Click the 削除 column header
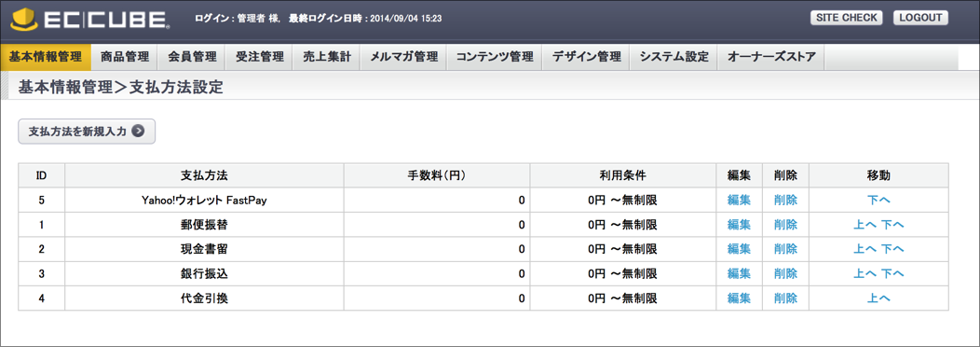The image size is (980, 347). pos(785,175)
